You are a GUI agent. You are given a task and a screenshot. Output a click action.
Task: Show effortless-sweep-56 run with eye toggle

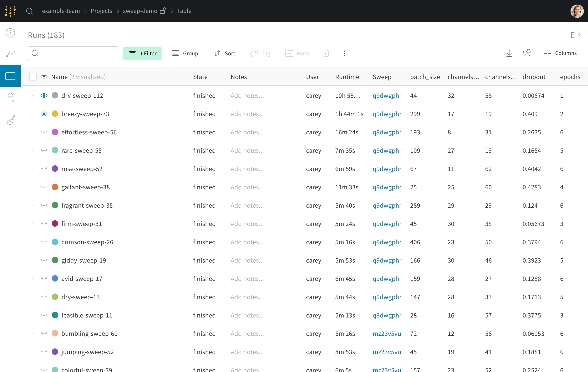pyautogui.click(x=44, y=132)
